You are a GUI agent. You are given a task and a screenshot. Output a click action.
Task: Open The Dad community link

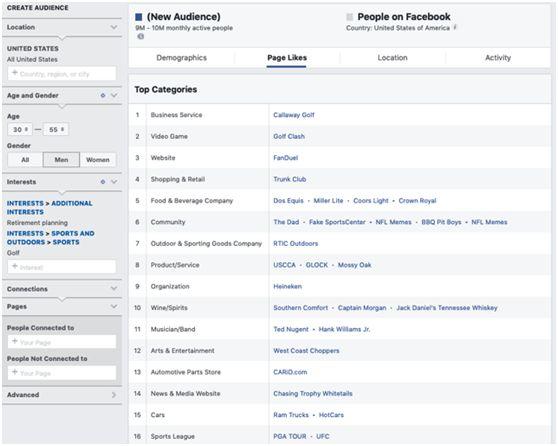pos(286,222)
